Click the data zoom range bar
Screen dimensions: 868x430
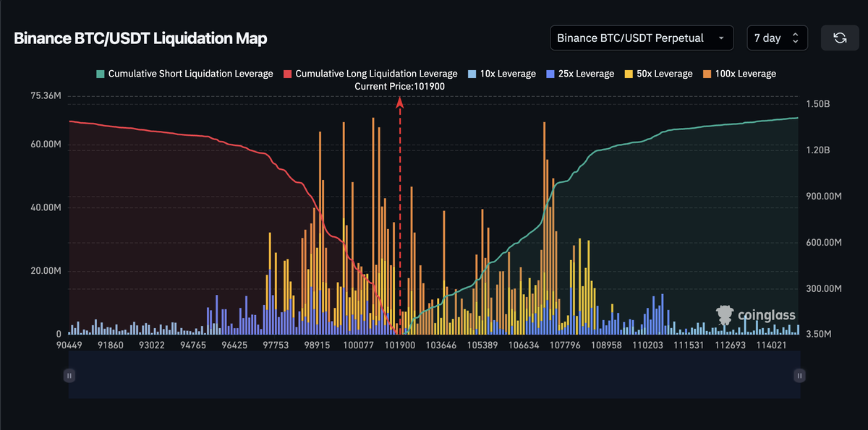coord(434,375)
